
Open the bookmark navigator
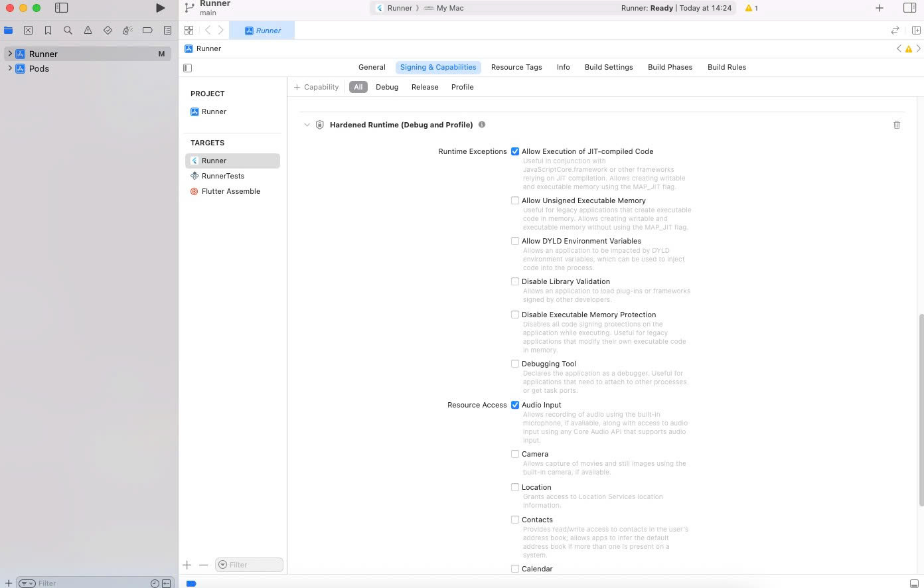click(48, 30)
